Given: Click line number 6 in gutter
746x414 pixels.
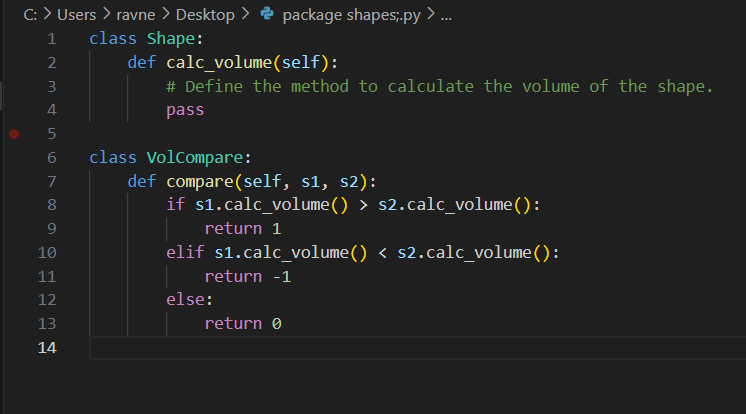Looking at the screenshot, I should click(52, 158).
